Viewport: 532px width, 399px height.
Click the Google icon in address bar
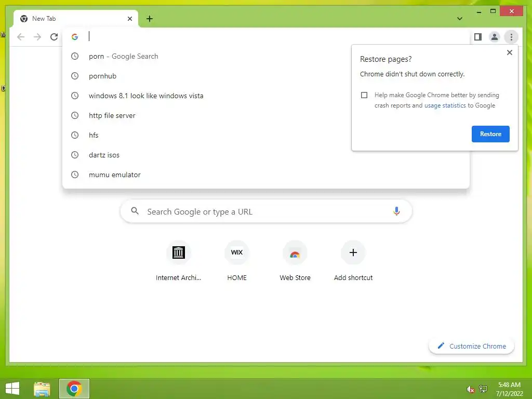point(75,37)
